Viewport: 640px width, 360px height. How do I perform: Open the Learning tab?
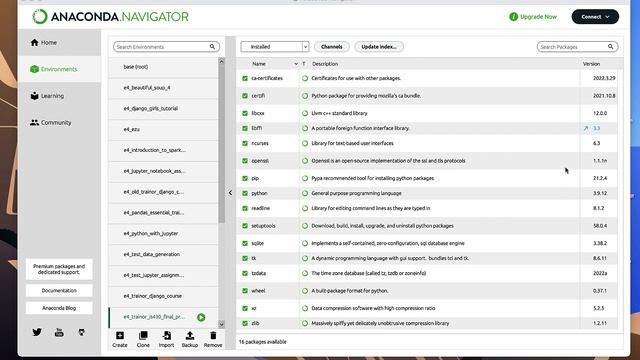(x=60, y=96)
